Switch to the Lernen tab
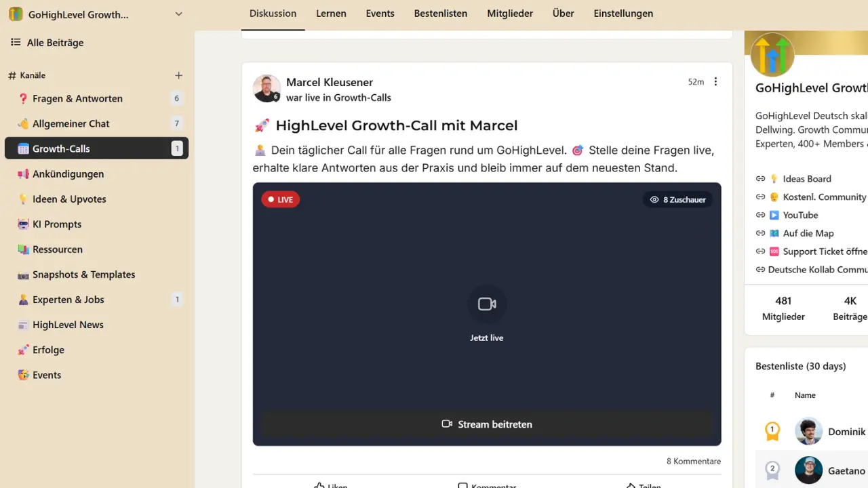The width and height of the screenshot is (868, 488). (331, 14)
